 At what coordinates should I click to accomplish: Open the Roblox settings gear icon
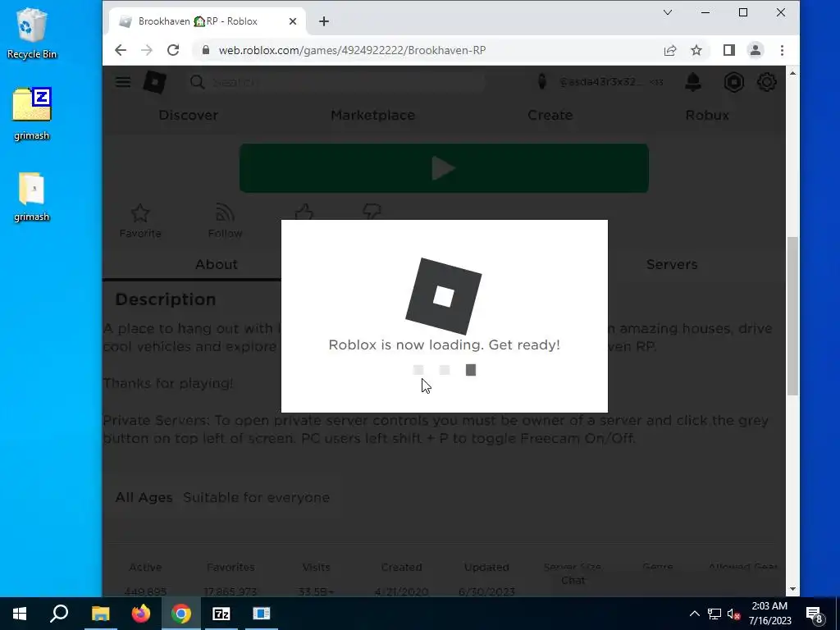pos(767,82)
